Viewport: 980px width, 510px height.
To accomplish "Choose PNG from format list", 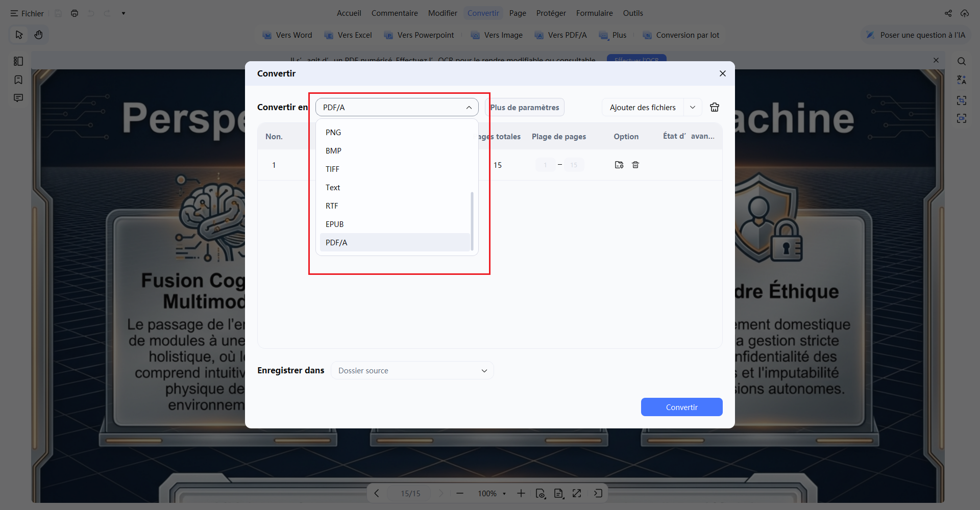I will [395, 132].
